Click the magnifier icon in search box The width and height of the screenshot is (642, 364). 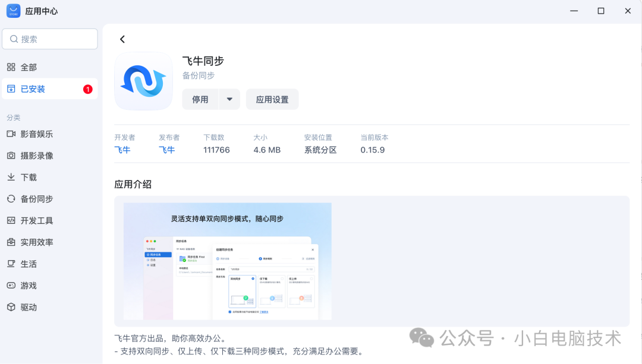(x=14, y=39)
